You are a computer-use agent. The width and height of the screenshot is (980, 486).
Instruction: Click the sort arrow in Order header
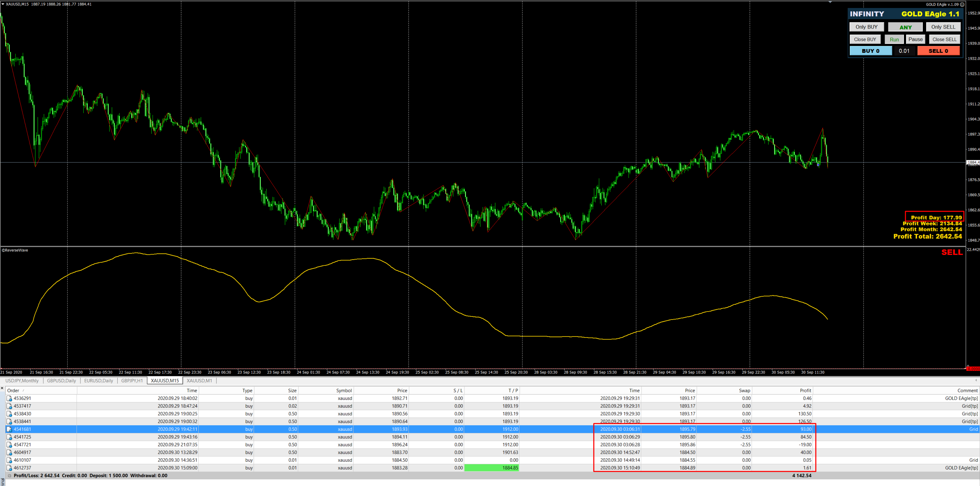pyautogui.click(x=23, y=390)
